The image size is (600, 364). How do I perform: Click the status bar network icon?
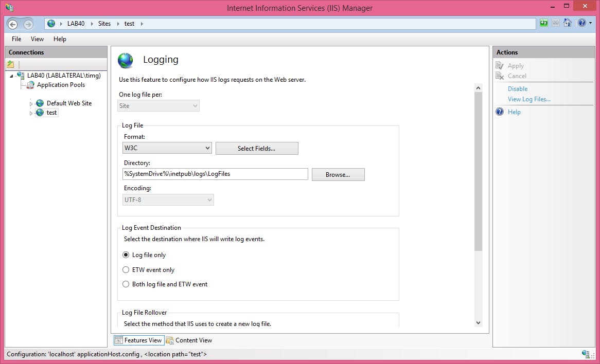(x=586, y=354)
